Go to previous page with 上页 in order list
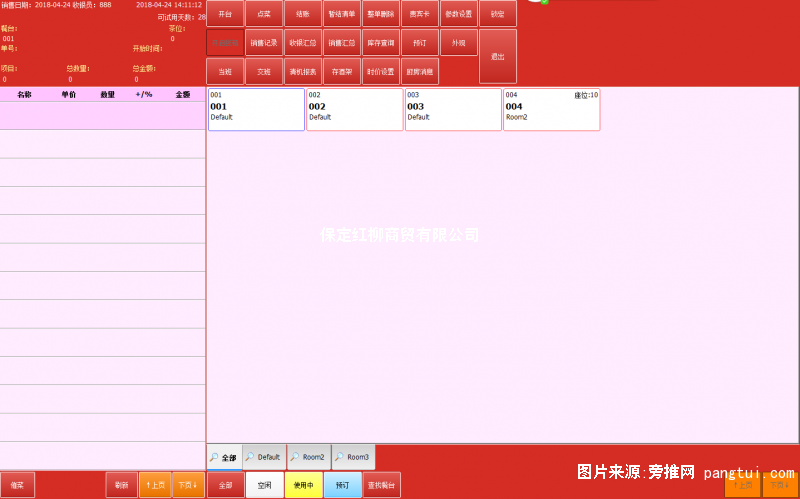The image size is (800, 499). coord(155,485)
